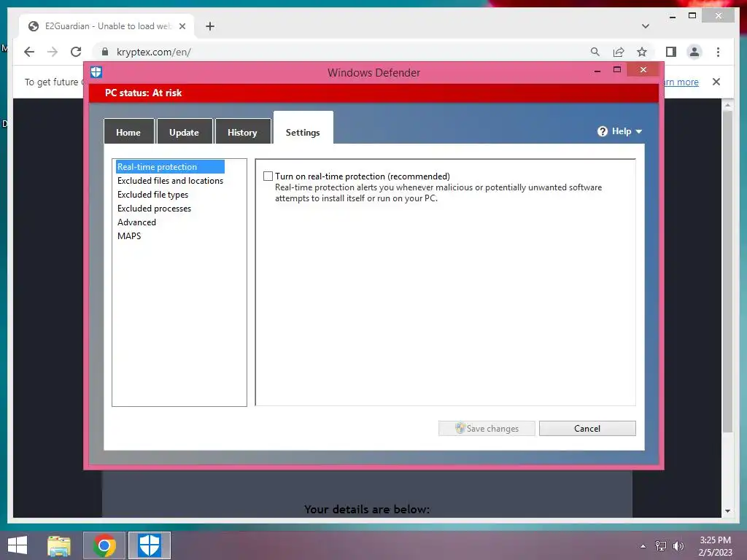Open Chrome tab search chevron
The height and width of the screenshot is (560, 747).
pyautogui.click(x=646, y=26)
